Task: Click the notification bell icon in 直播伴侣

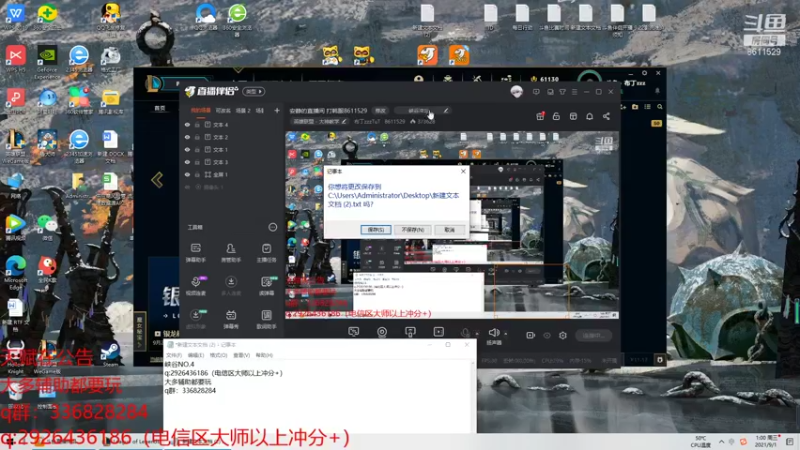Action: point(589,116)
